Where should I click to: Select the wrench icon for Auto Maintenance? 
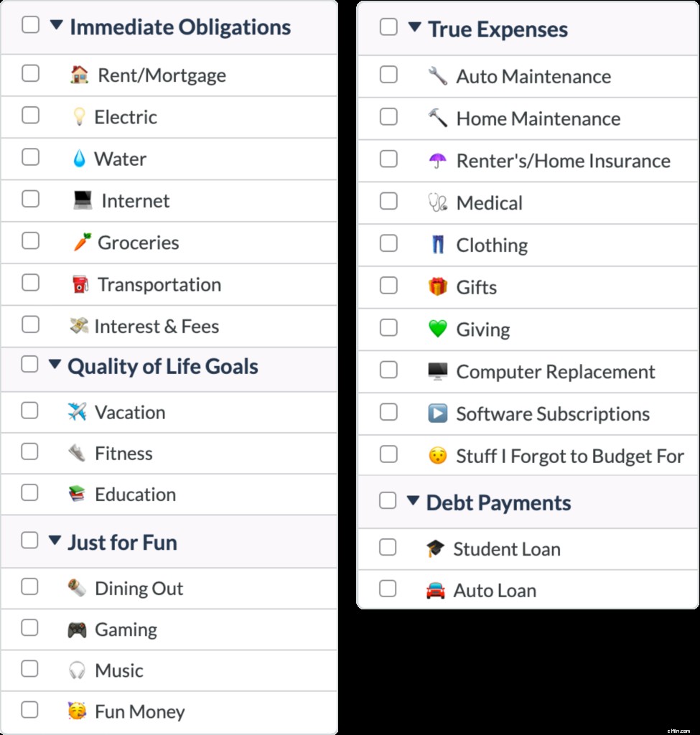pyautogui.click(x=437, y=76)
